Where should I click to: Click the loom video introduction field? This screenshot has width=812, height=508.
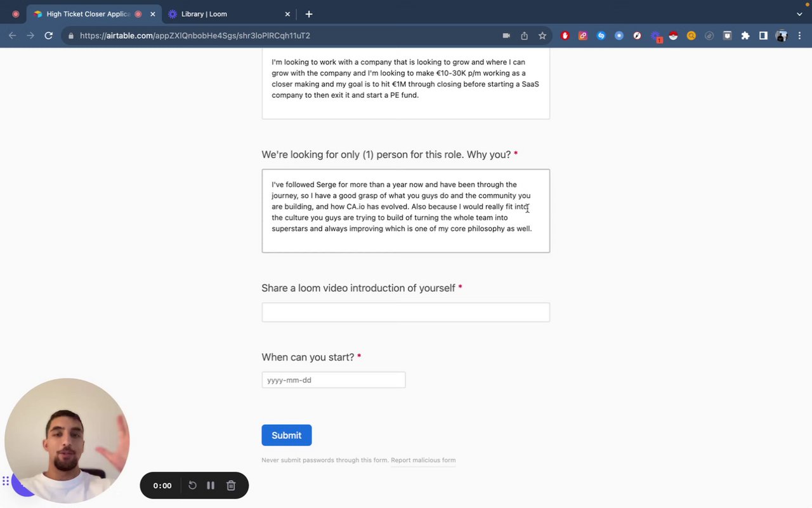point(406,312)
